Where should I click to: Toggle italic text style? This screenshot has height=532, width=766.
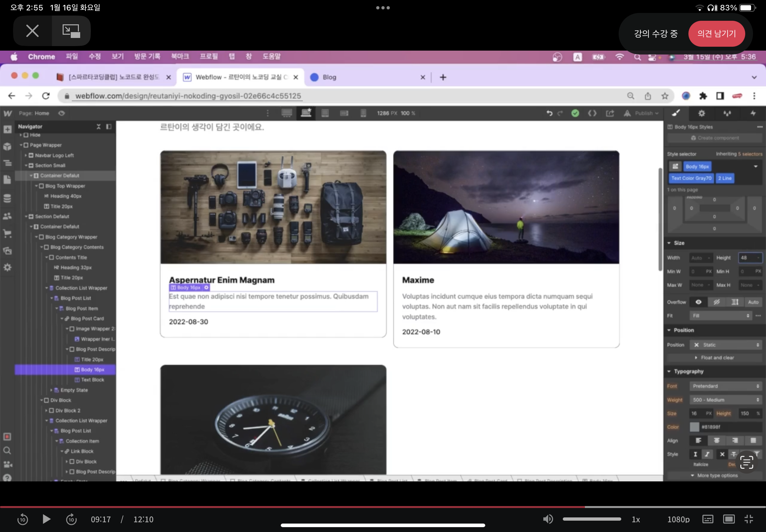point(707,454)
